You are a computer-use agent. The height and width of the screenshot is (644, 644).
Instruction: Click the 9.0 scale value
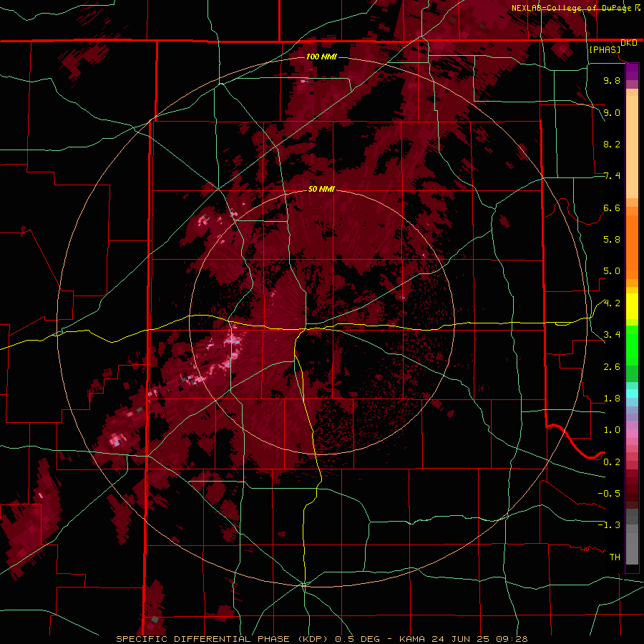tap(612, 112)
